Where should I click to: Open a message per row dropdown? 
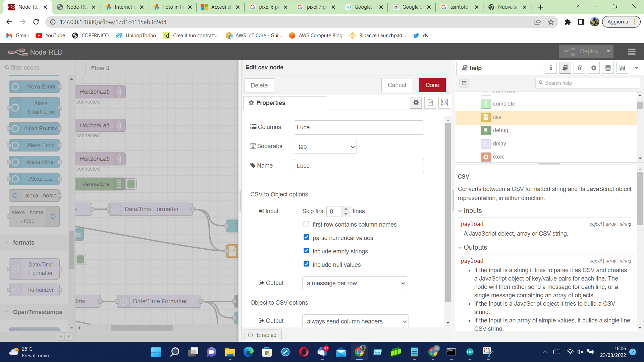click(x=355, y=283)
